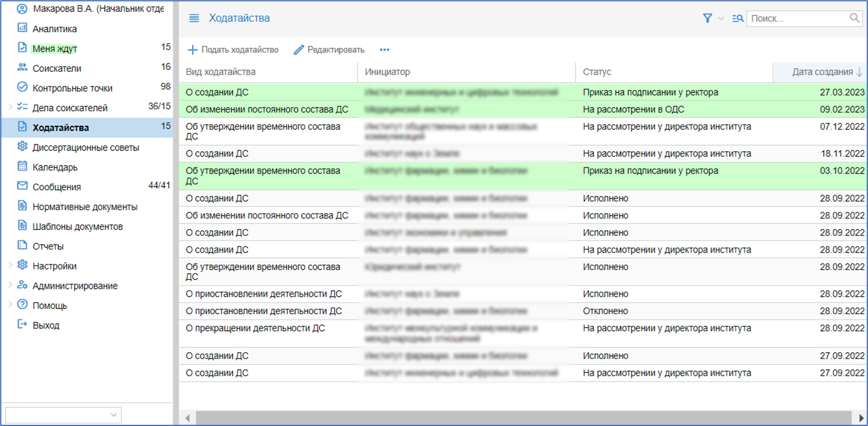Viewport: 868px width, 426px height.
Task: Open the filter dropdown arrow
Action: 721,19
